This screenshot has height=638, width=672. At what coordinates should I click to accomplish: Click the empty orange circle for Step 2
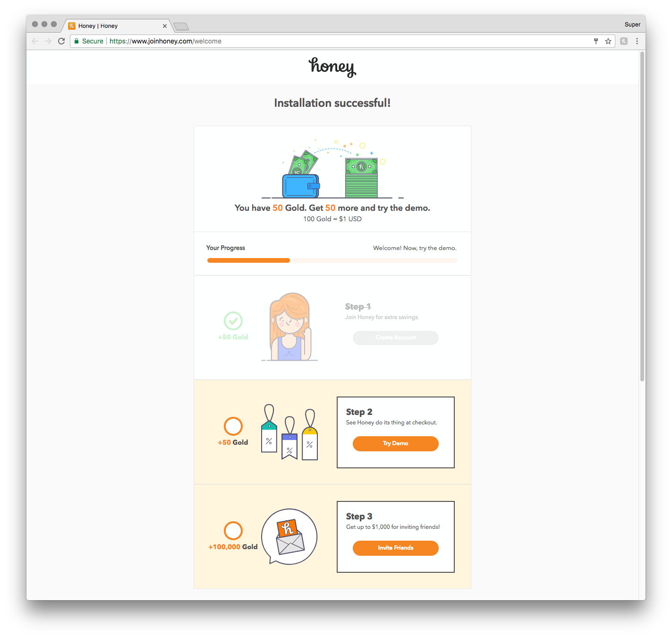233,426
